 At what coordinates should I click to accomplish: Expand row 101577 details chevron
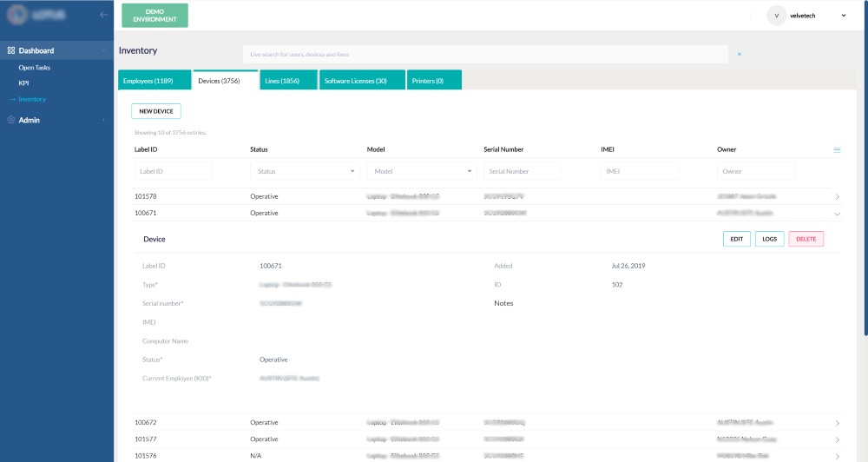[837, 439]
